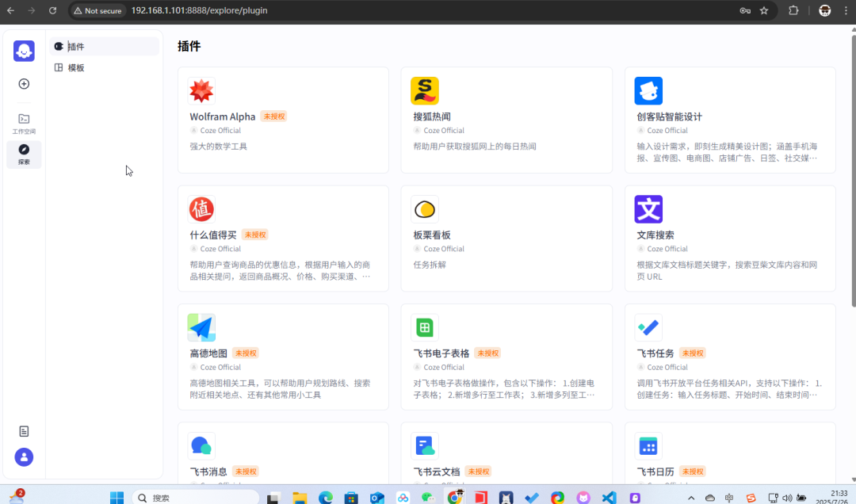
Task: Click the 什么值得买 red plugin icon
Action: coord(201,209)
